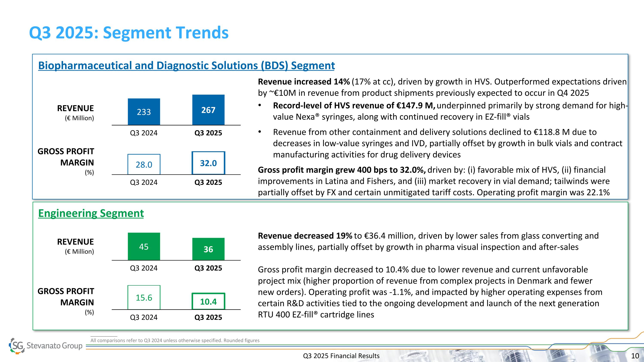Select the Engineering Q3 2025 revenue bar 36

208,249
